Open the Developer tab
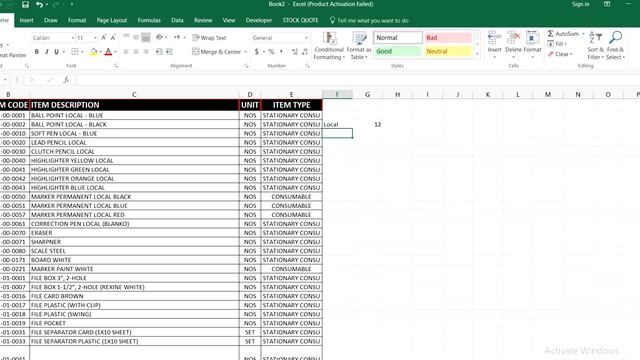The image size is (640, 360). (259, 20)
